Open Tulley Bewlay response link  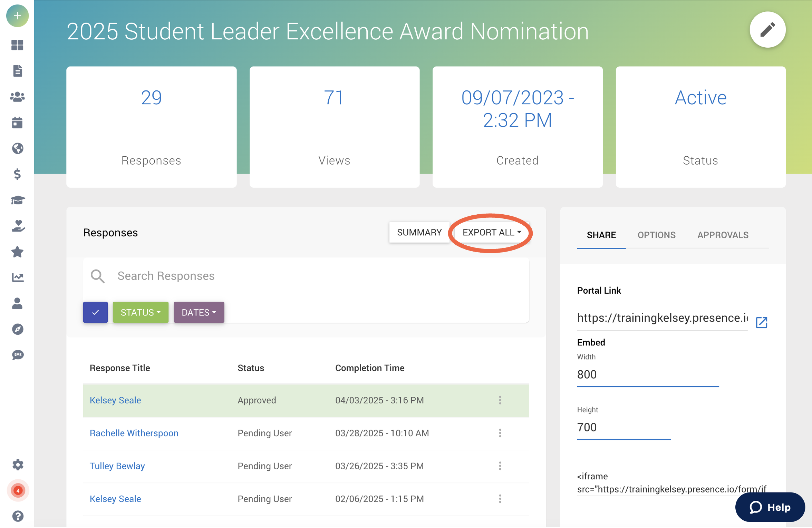click(x=117, y=467)
